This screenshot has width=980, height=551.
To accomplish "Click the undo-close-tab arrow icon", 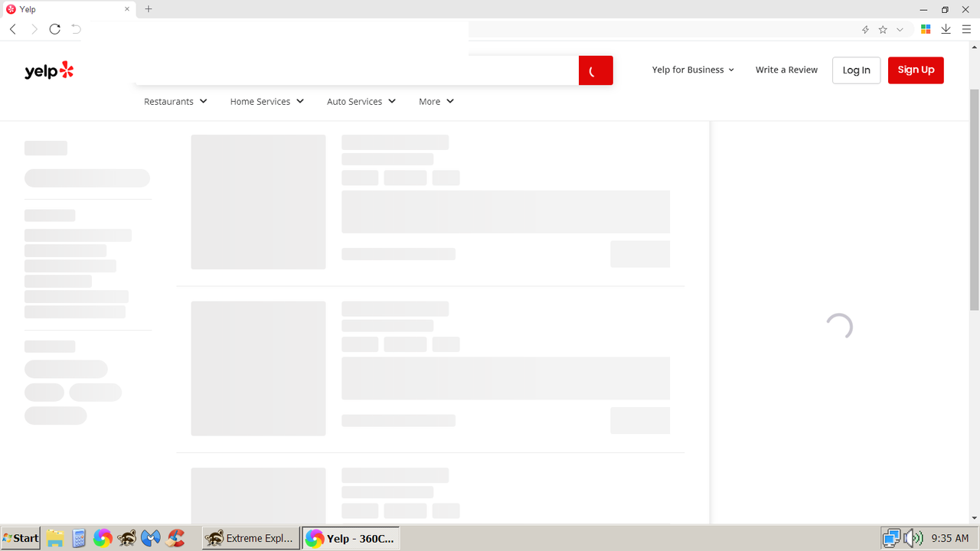I will click(x=76, y=29).
